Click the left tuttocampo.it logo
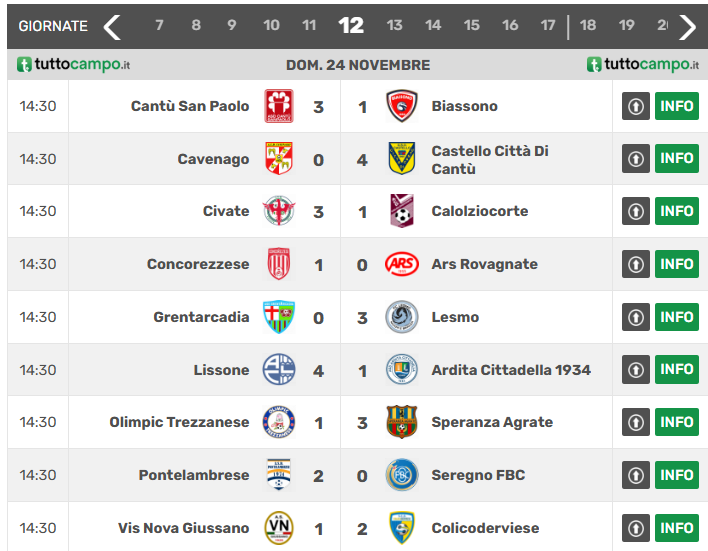This screenshot has height=551, width=708. click(x=74, y=65)
